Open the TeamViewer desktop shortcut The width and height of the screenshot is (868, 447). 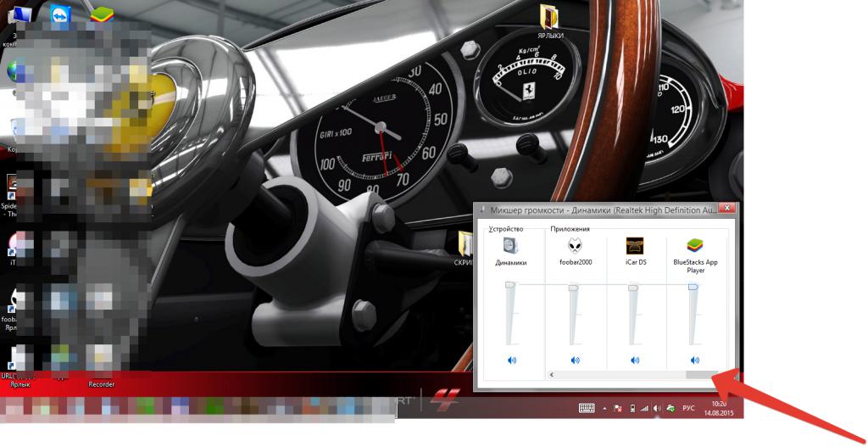click(x=60, y=16)
